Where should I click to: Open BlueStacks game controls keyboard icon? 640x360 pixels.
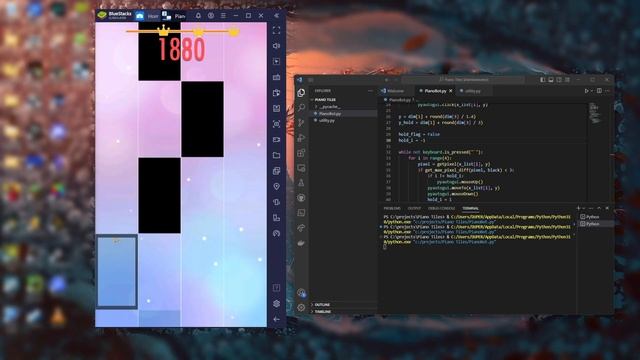[276, 77]
